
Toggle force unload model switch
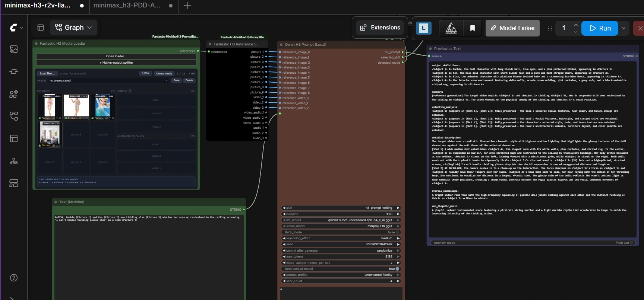tap(397, 269)
